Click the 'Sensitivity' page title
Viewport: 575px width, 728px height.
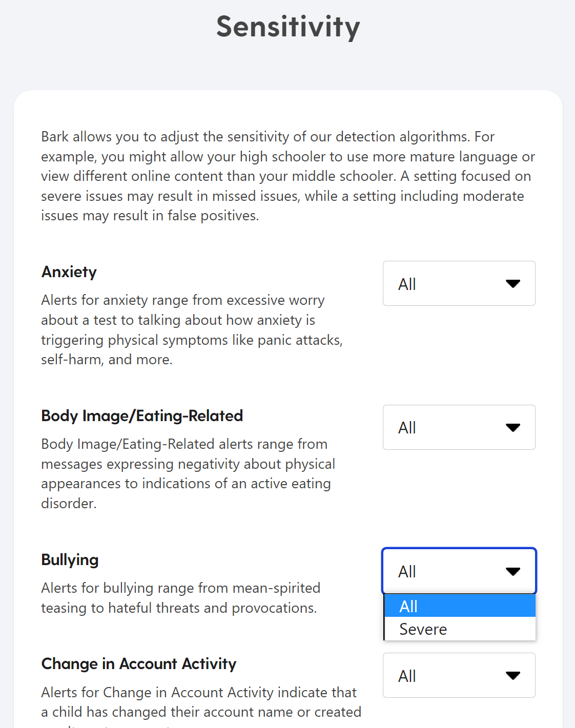click(287, 28)
